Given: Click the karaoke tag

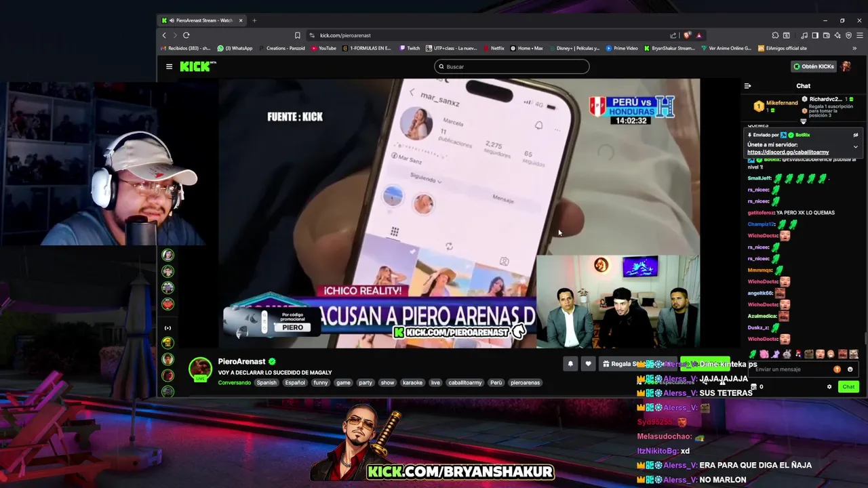Looking at the screenshot, I should [412, 382].
